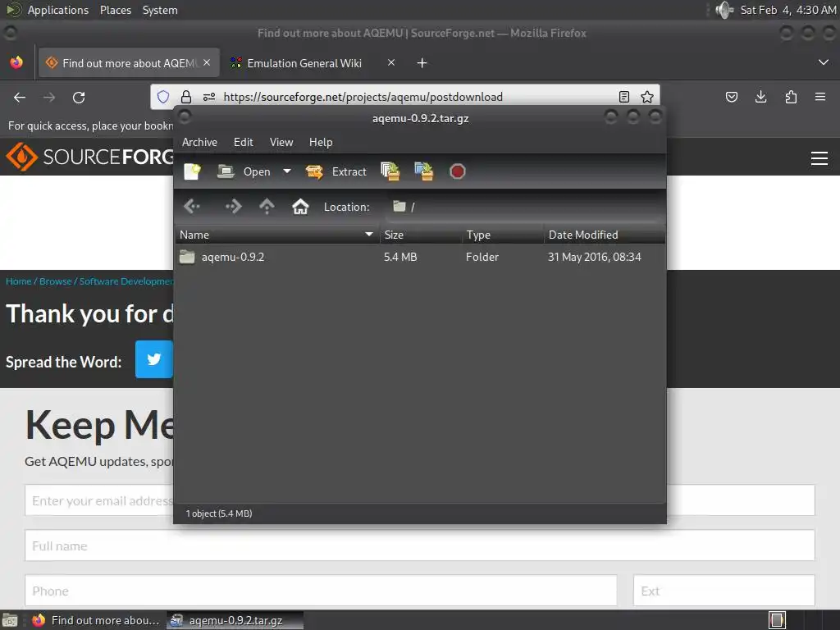Select the aqemu-0.9.2 folder row

420,257
